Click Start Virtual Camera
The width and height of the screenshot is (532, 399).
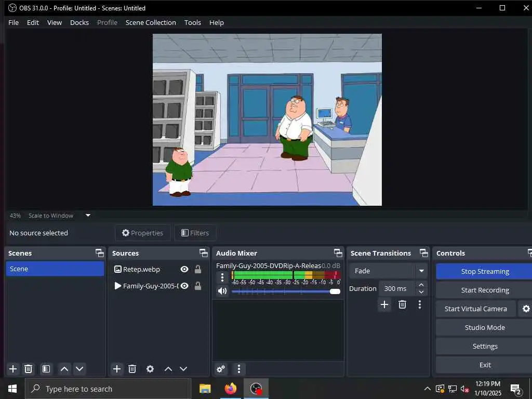pos(476,309)
